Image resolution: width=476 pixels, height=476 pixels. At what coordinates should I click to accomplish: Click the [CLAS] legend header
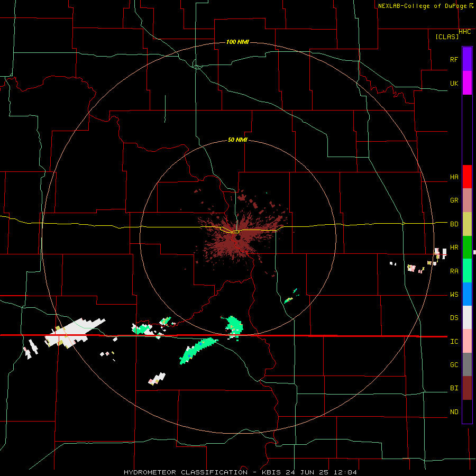point(447,37)
